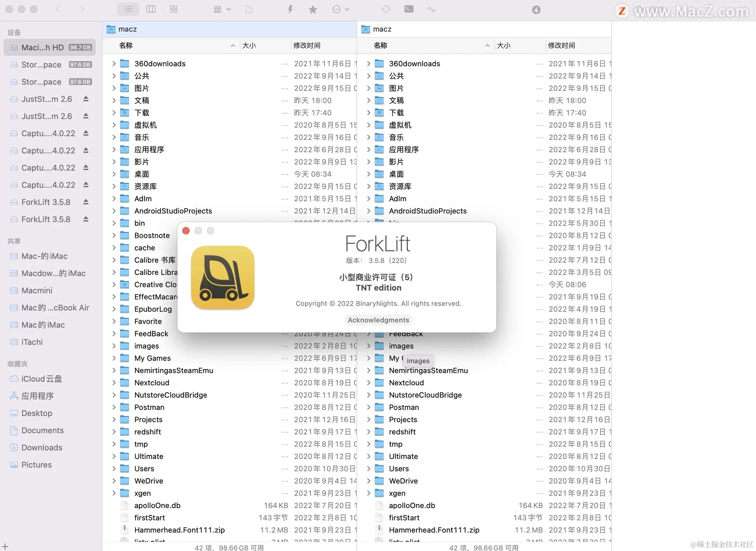Select Downloads in sidebar favorites
Screen dimensions: 756x551
(42, 447)
